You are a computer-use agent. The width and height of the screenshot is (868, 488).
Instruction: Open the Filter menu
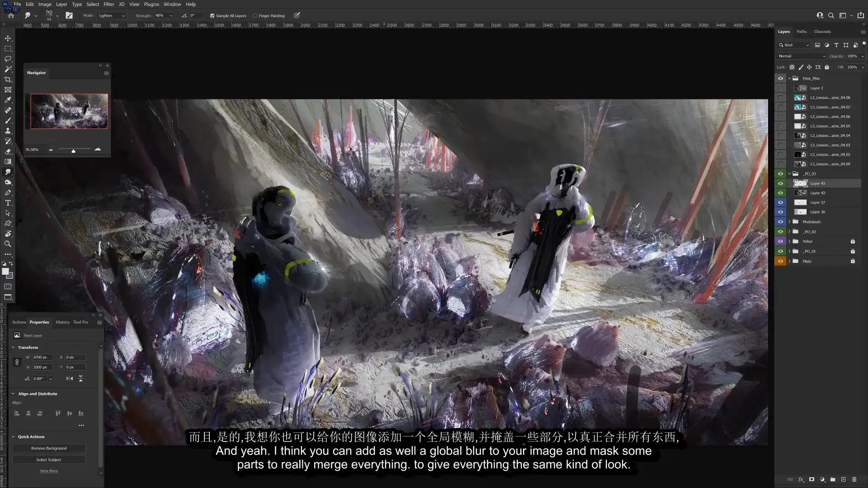[108, 4]
